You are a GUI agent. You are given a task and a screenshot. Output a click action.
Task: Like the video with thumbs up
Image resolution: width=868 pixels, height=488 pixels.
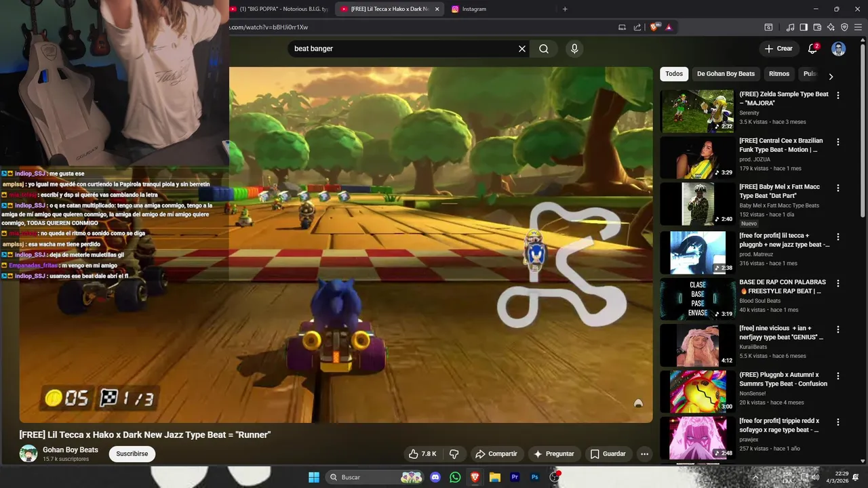tap(422, 454)
